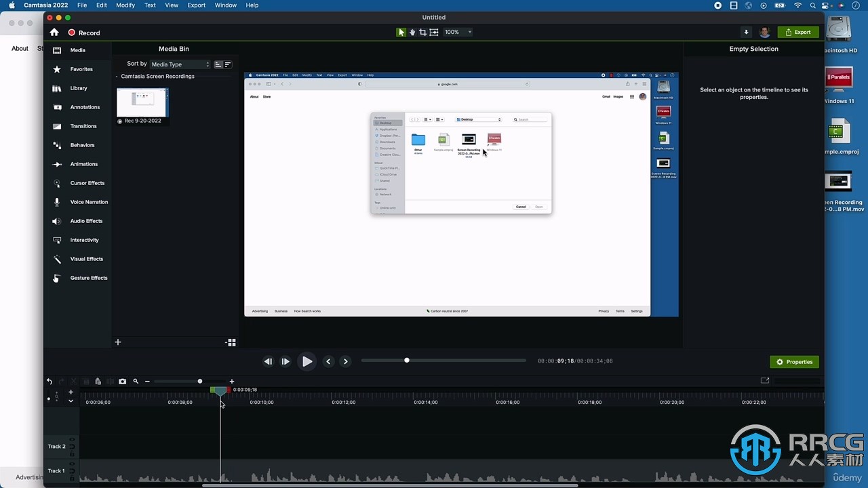This screenshot has width=868, height=488.
Task: Click the previous frame playback button
Action: click(x=268, y=361)
